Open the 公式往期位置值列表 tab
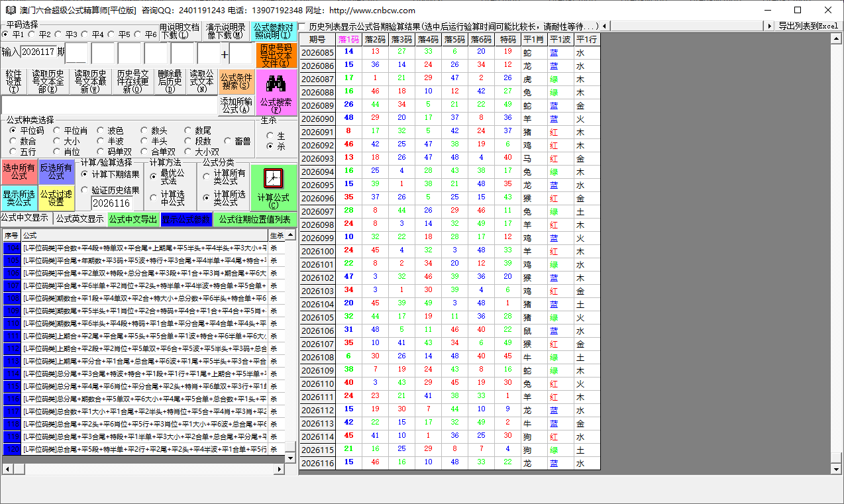The height and width of the screenshot is (504, 844). (254, 219)
